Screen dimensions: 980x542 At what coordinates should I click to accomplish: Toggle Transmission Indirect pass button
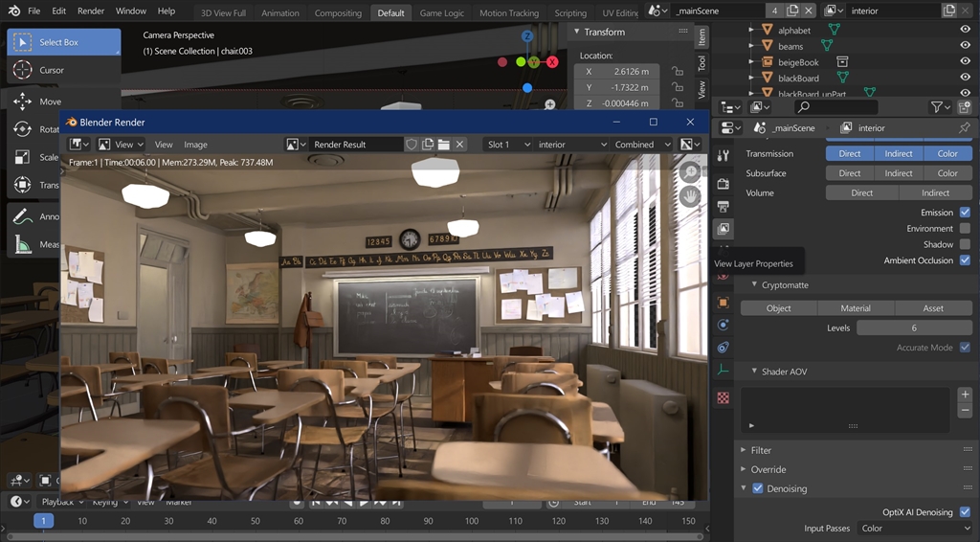click(899, 153)
